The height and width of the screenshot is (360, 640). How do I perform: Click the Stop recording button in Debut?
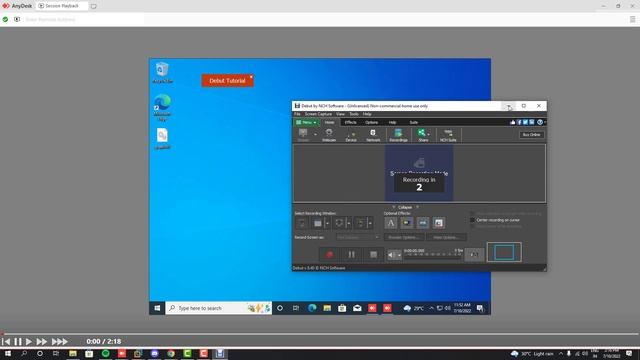pyautogui.click(x=373, y=255)
